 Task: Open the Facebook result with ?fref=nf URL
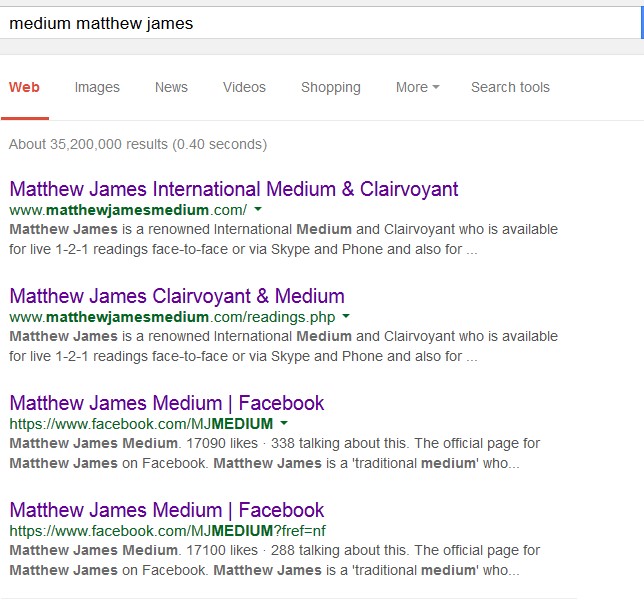pos(167,510)
